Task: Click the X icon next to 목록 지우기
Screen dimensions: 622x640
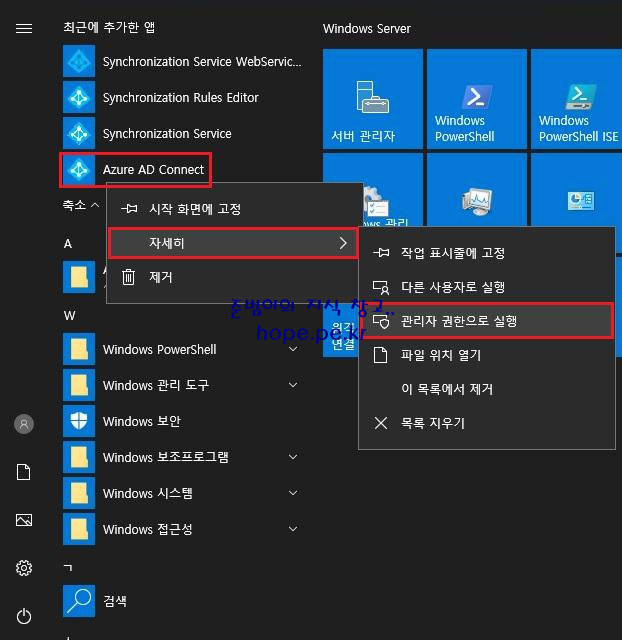Action: pos(381,423)
